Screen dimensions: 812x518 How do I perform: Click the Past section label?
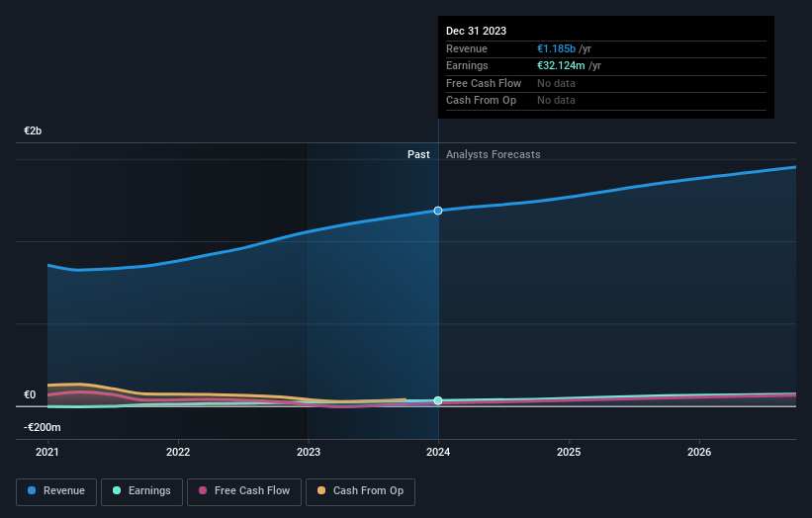tap(418, 154)
